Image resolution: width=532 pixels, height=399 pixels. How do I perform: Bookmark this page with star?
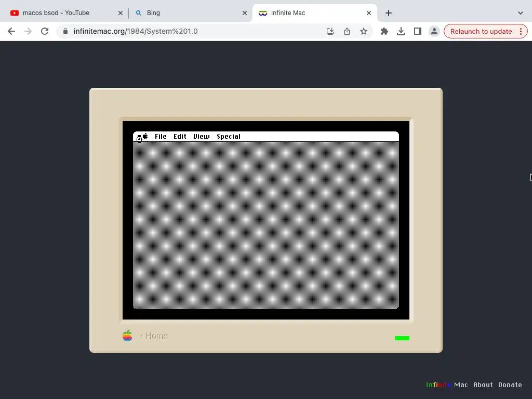[363, 31]
